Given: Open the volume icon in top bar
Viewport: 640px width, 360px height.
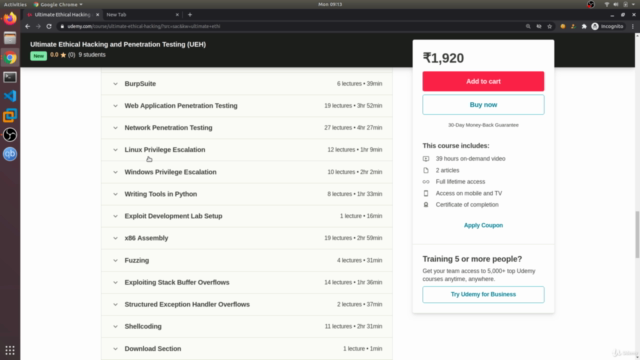Looking at the screenshot, I should [x=616, y=4].
